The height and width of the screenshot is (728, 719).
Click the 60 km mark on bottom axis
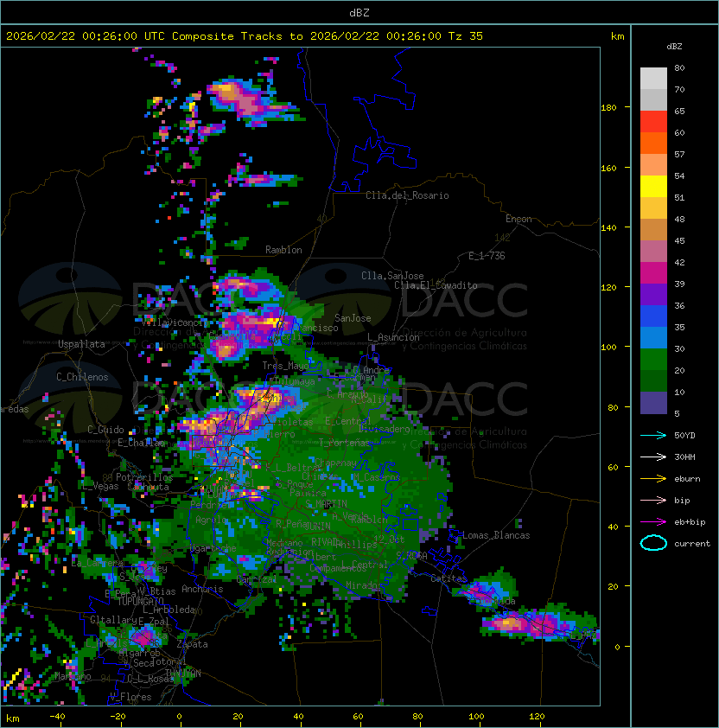click(x=358, y=717)
